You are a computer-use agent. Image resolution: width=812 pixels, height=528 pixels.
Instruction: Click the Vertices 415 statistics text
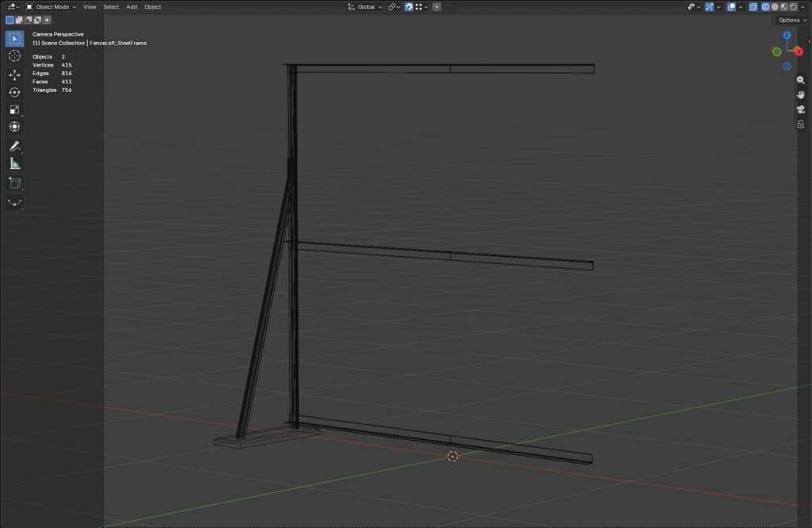tap(52, 65)
